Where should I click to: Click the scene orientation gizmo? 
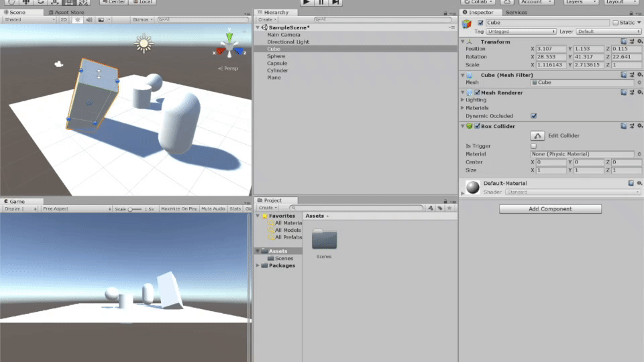(229, 48)
